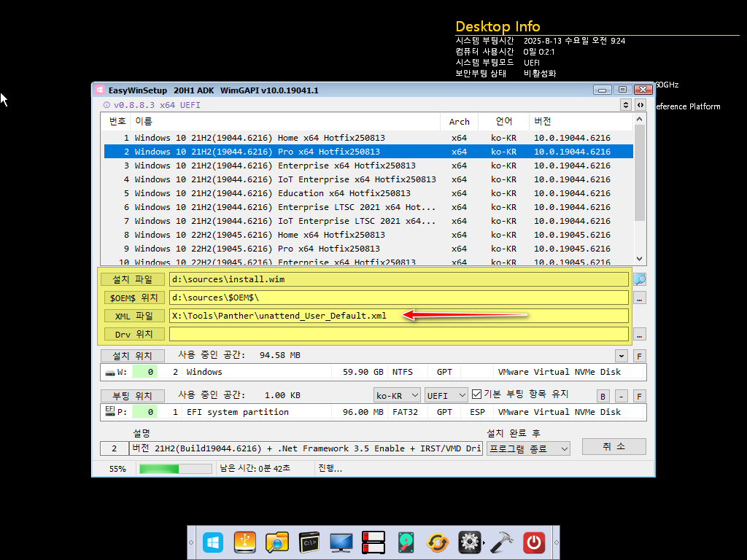Click the EasyWinSetup pink title bar icon

(99, 90)
